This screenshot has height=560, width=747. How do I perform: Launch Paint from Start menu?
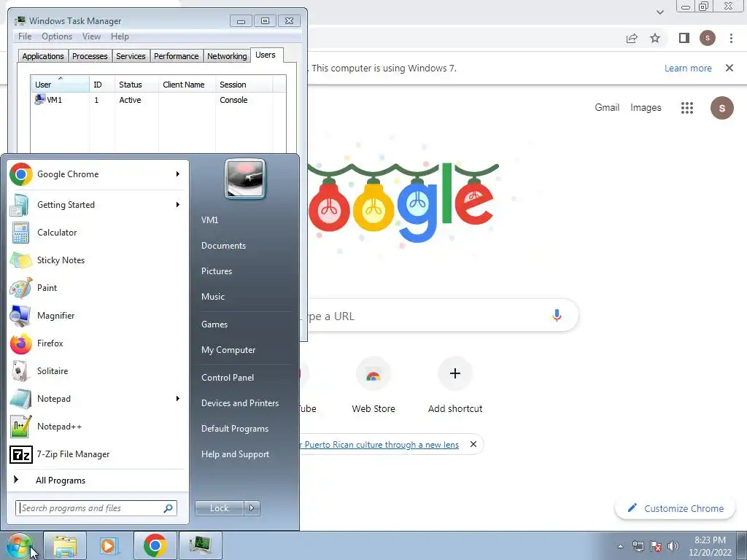pyautogui.click(x=98, y=287)
